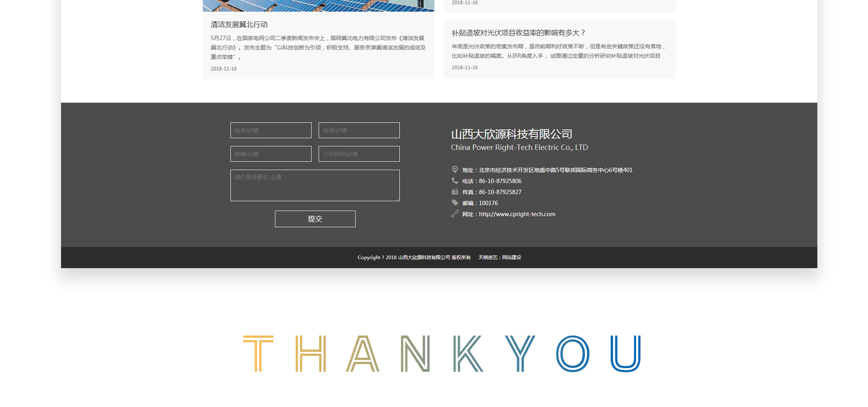Click the chain link icon beside 网址
Viewport: 868px width, 407px height.
tap(455, 214)
